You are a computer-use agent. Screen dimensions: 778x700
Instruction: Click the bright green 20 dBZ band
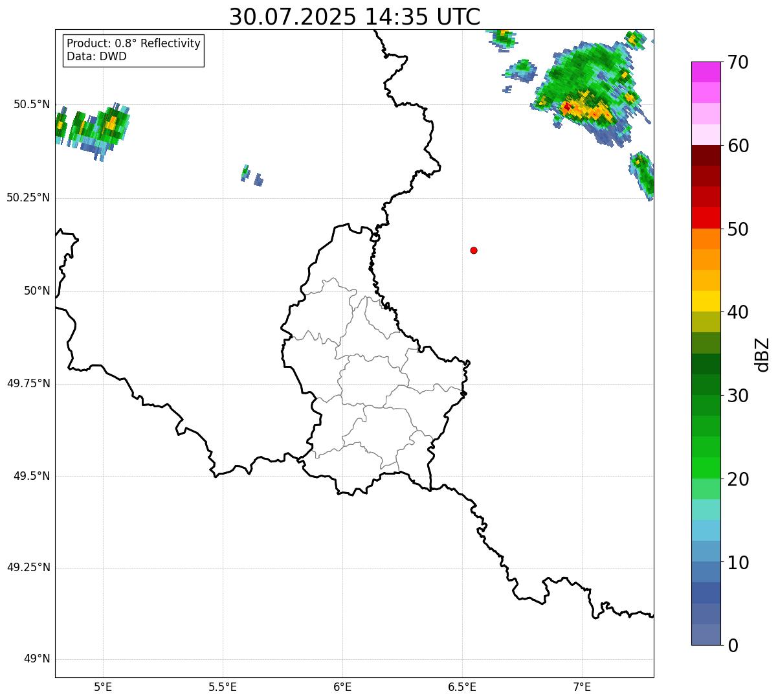point(706,468)
